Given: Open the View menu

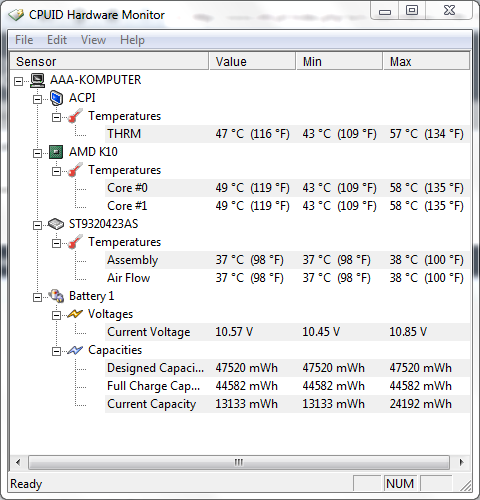Looking at the screenshot, I should pyautogui.click(x=93, y=40).
